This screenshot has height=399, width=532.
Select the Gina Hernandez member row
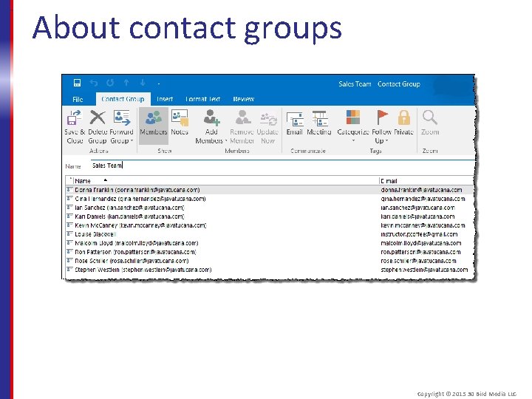tap(270, 199)
